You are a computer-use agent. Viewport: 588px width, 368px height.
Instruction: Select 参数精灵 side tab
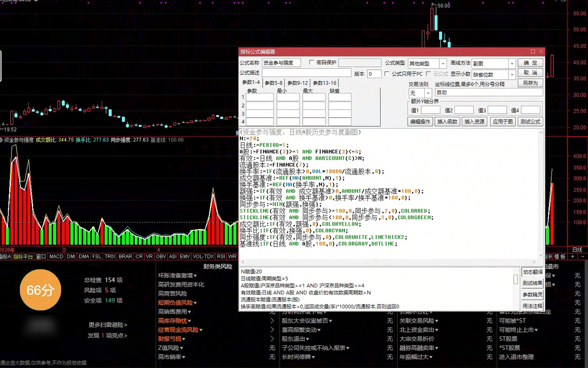532,295
